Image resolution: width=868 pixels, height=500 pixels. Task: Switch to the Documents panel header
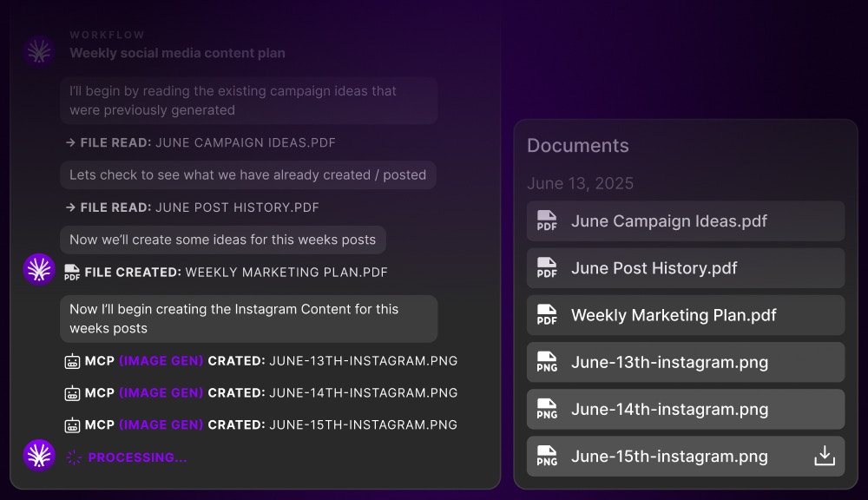[x=577, y=146]
